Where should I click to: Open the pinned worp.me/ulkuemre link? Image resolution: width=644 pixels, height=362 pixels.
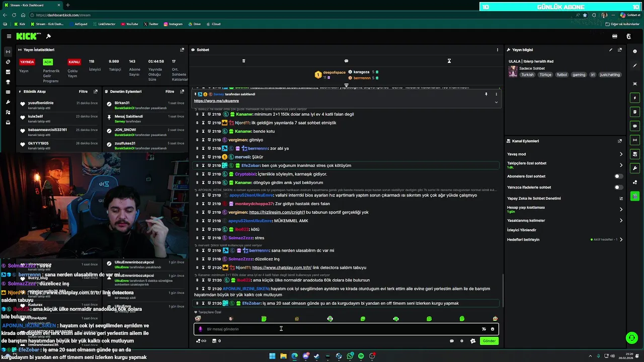(x=216, y=101)
